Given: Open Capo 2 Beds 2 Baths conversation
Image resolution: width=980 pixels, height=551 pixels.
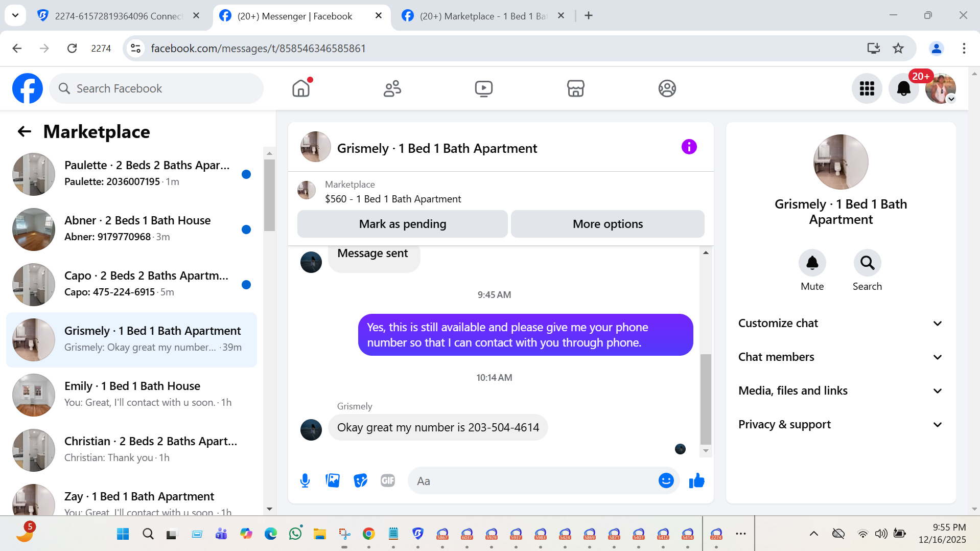Looking at the screenshot, I should click(x=131, y=284).
